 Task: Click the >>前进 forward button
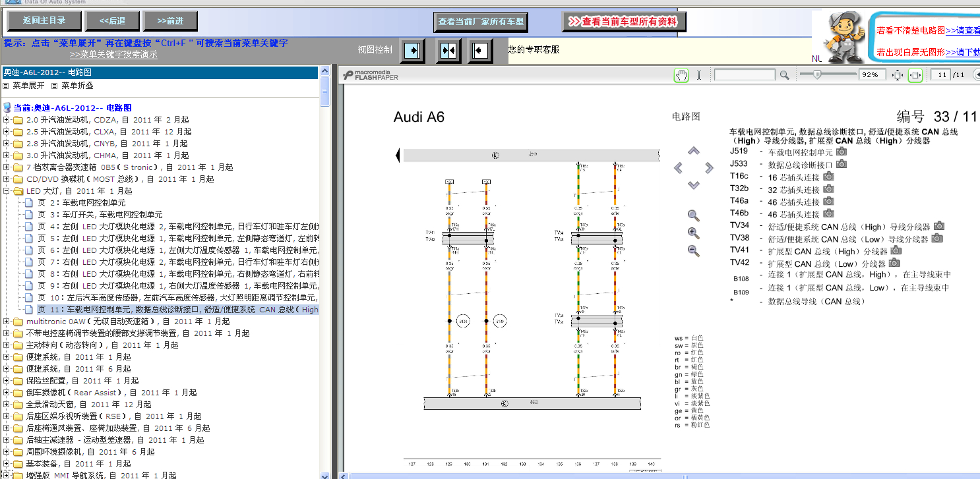171,21
